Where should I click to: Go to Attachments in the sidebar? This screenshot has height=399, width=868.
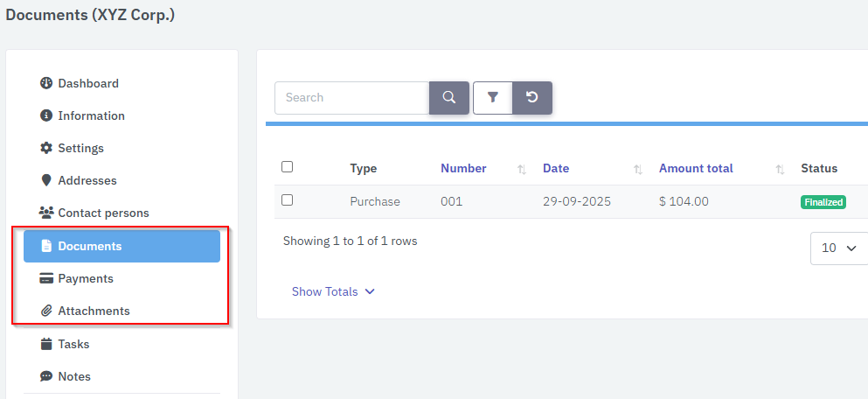(x=94, y=311)
